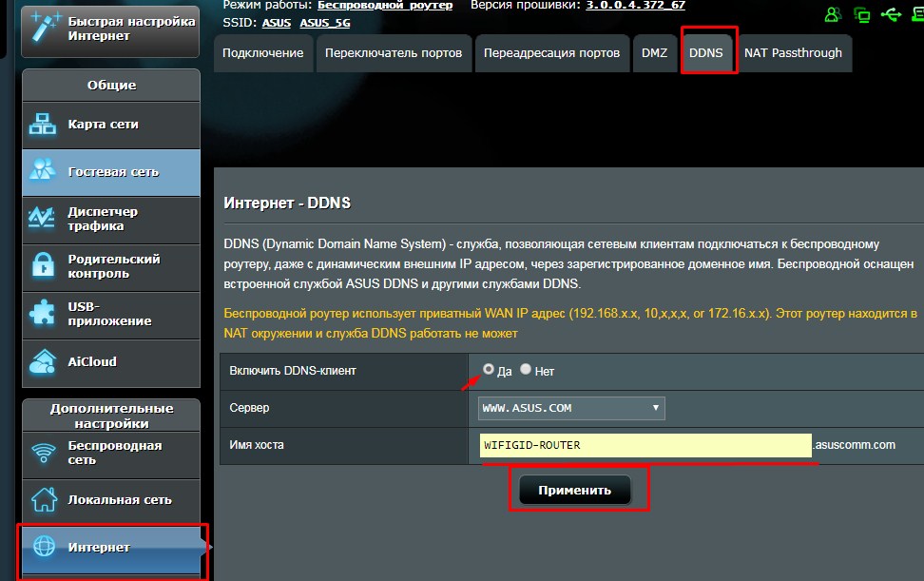Follow the firmware version 3.0.0.4.372_67 link
This screenshot has width=924, height=581.
point(635,6)
